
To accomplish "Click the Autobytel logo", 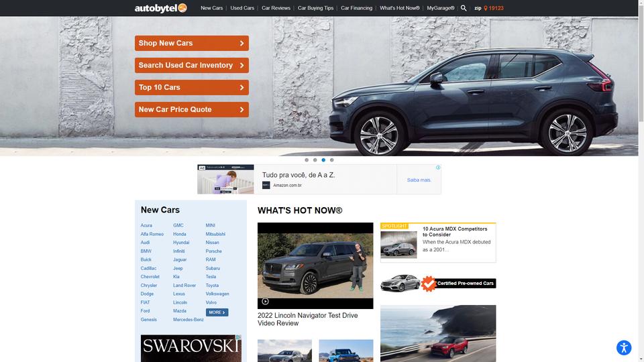I will 160,8.
